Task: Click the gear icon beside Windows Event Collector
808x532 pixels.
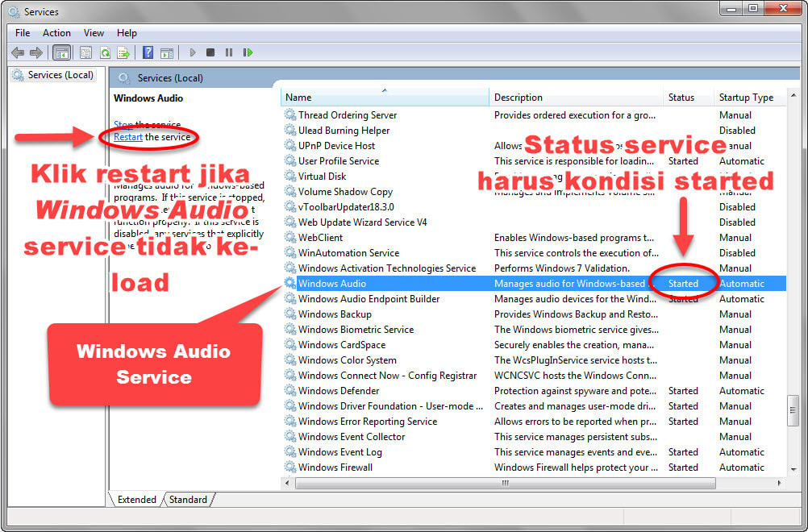Action: pyautogui.click(x=290, y=437)
